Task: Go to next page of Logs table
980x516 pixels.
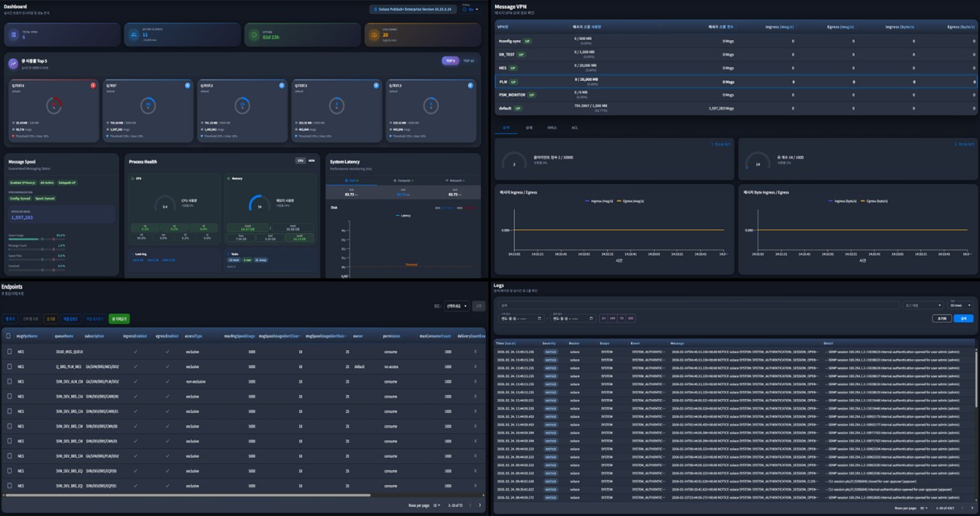Action: point(972,508)
